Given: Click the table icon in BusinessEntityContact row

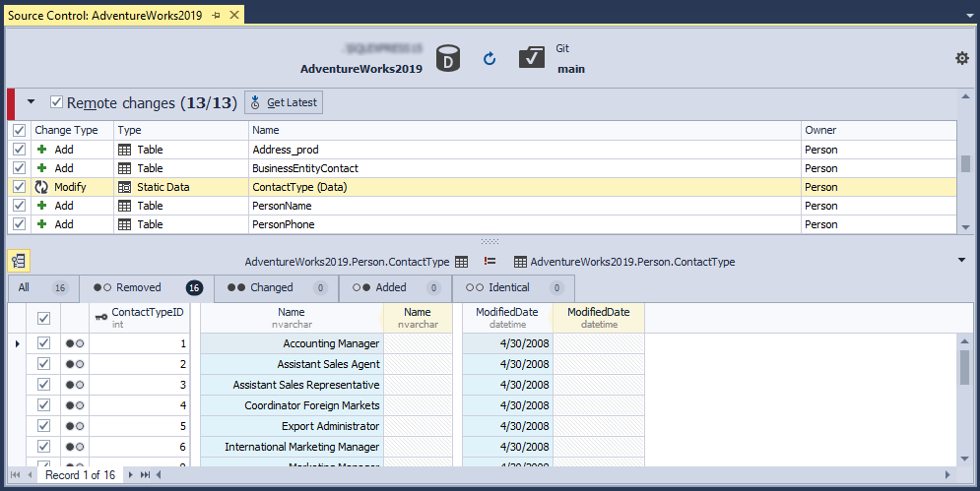Looking at the screenshot, I should [x=124, y=168].
